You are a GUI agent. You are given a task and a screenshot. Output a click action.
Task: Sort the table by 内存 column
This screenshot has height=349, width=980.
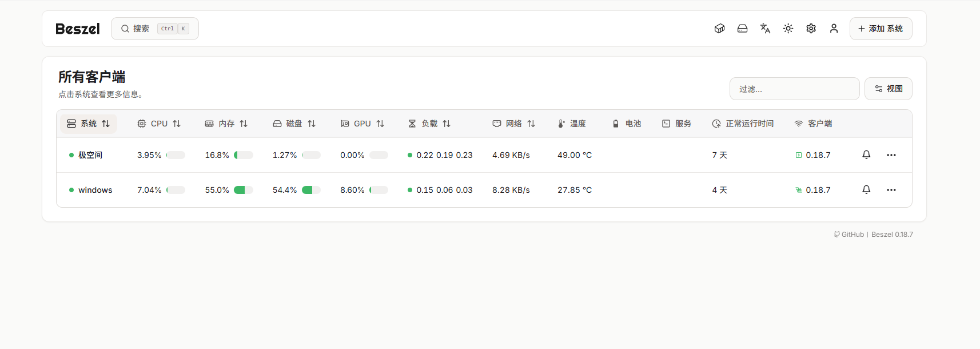point(226,124)
